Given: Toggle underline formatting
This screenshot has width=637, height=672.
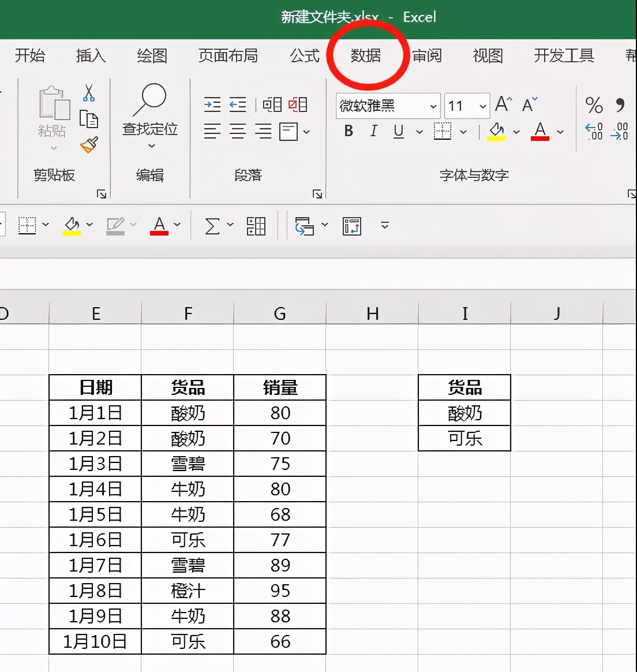Looking at the screenshot, I should [398, 131].
